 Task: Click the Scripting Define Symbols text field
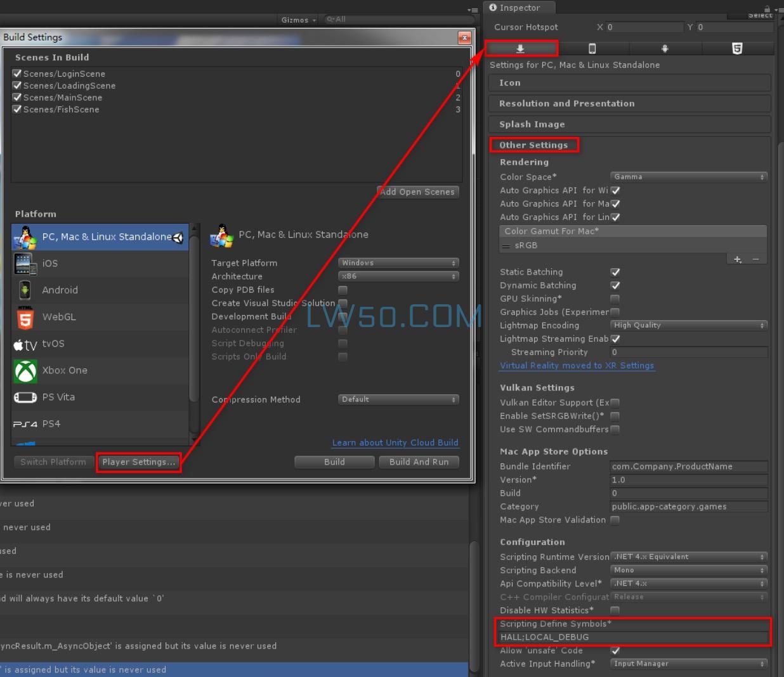[x=632, y=637]
